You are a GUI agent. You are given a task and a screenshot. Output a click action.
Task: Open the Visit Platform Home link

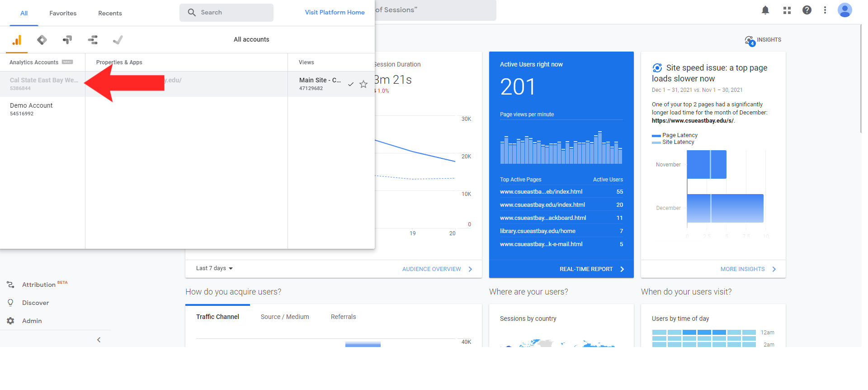click(x=335, y=12)
